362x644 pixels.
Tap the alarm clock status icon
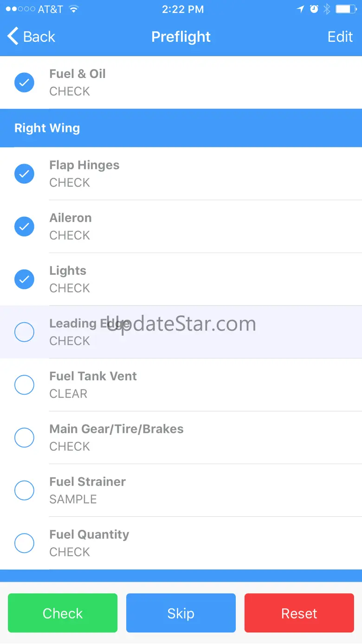[314, 9]
